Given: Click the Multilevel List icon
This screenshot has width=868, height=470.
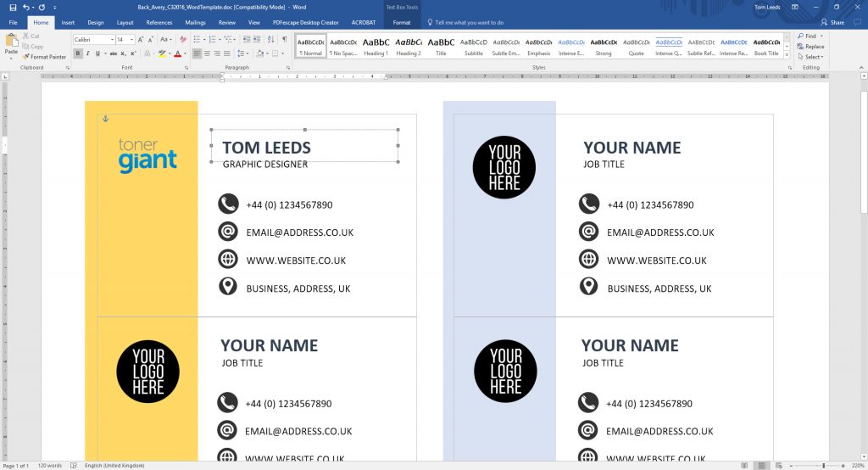Looking at the screenshot, I should pos(229,39).
